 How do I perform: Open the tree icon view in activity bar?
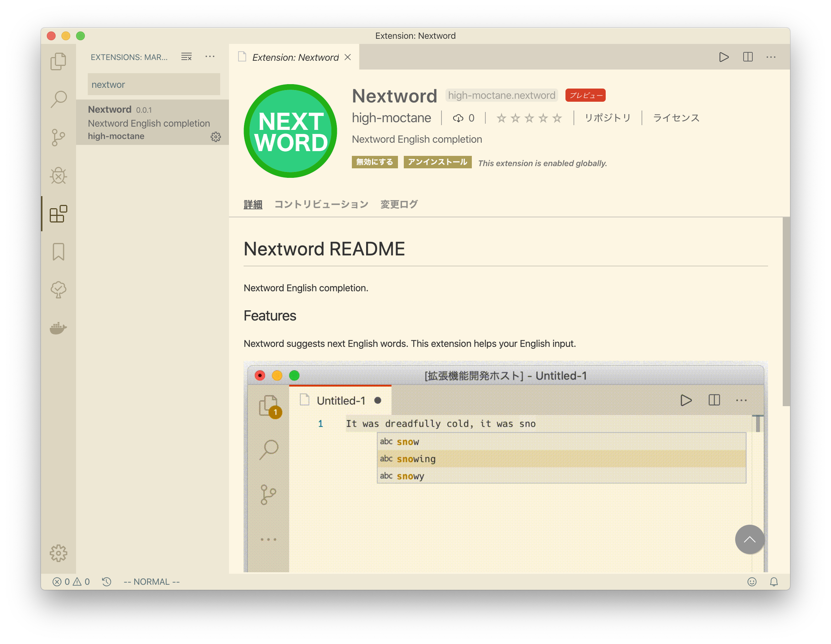click(58, 290)
